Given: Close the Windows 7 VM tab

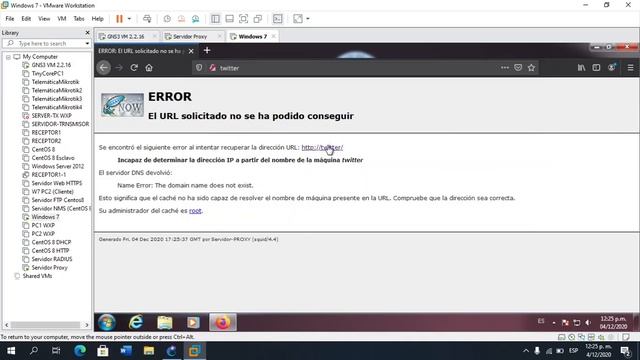Looking at the screenshot, I should click(x=273, y=36).
